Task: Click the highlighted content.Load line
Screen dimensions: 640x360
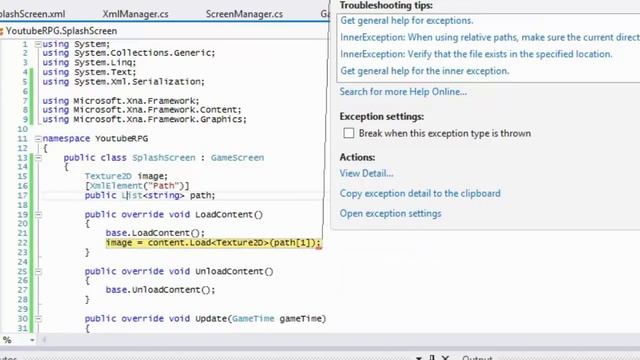Action: 213,243
